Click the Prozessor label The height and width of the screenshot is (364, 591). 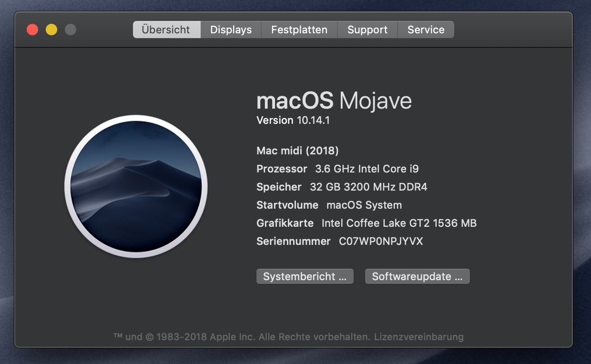(282, 169)
